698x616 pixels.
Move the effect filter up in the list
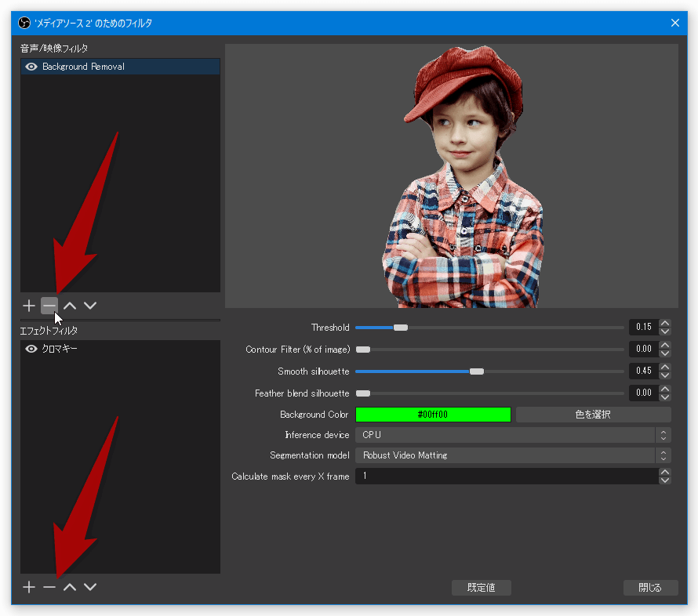pos(70,587)
